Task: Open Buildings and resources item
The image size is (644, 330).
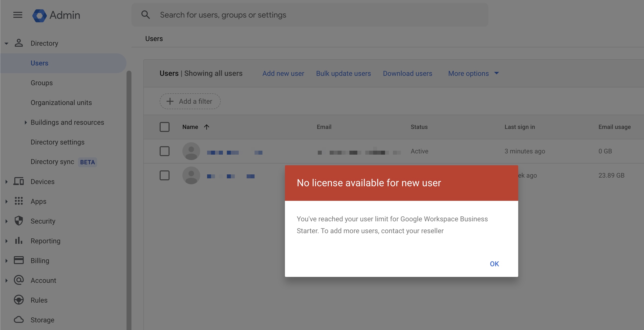Action: pos(67,122)
